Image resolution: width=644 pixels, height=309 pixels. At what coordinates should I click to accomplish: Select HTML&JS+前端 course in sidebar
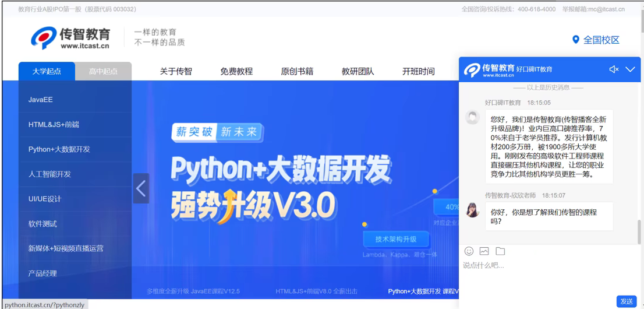(x=75, y=124)
